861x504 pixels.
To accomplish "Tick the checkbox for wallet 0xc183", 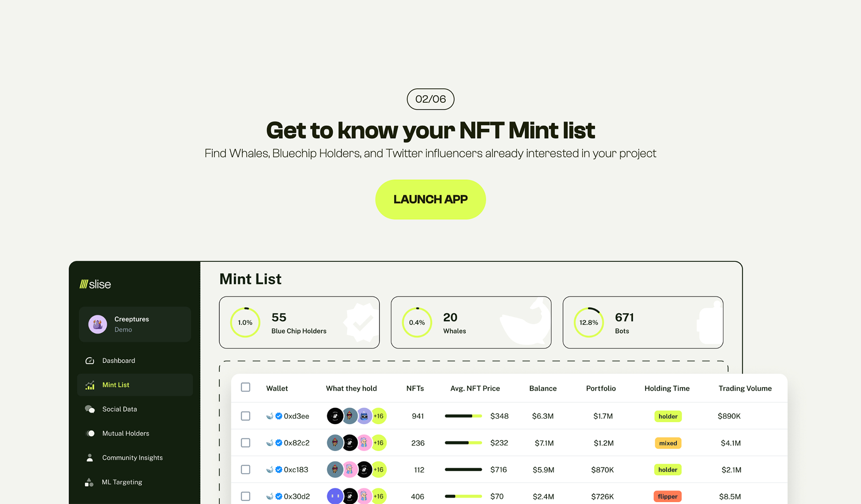I will click(x=245, y=469).
